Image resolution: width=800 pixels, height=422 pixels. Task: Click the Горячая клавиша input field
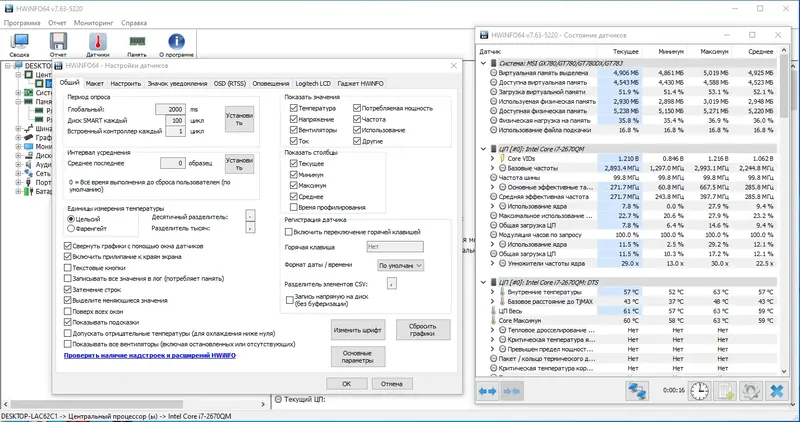[x=395, y=246]
